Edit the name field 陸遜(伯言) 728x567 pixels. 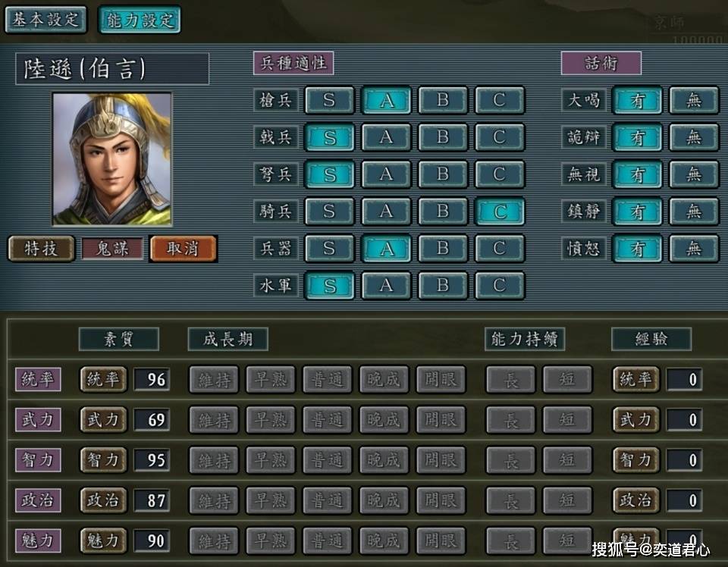point(112,69)
